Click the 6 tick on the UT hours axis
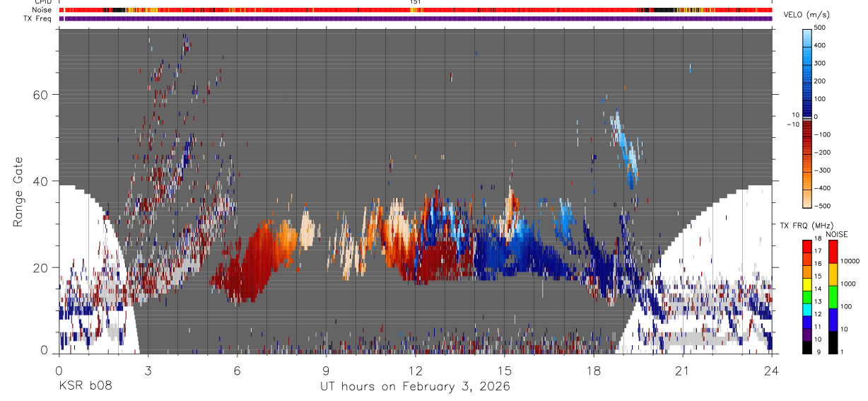The height and width of the screenshot is (401, 868). click(x=237, y=370)
